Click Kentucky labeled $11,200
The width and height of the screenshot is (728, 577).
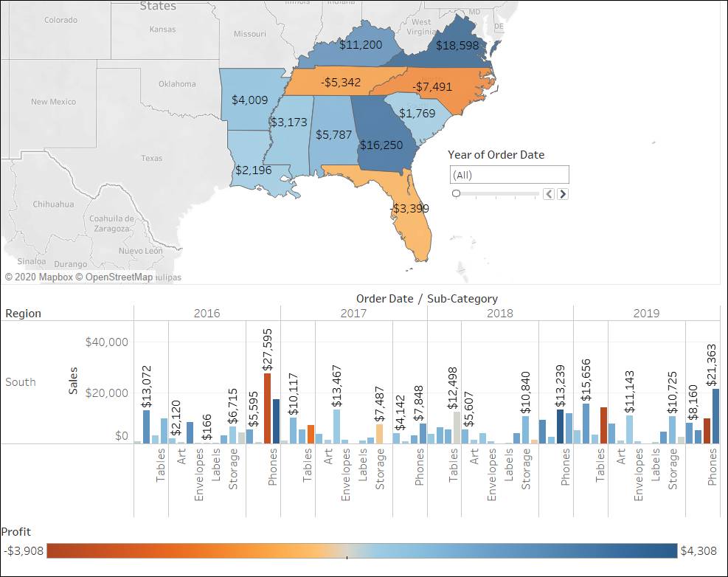pyautogui.click(x=361, y=44)
